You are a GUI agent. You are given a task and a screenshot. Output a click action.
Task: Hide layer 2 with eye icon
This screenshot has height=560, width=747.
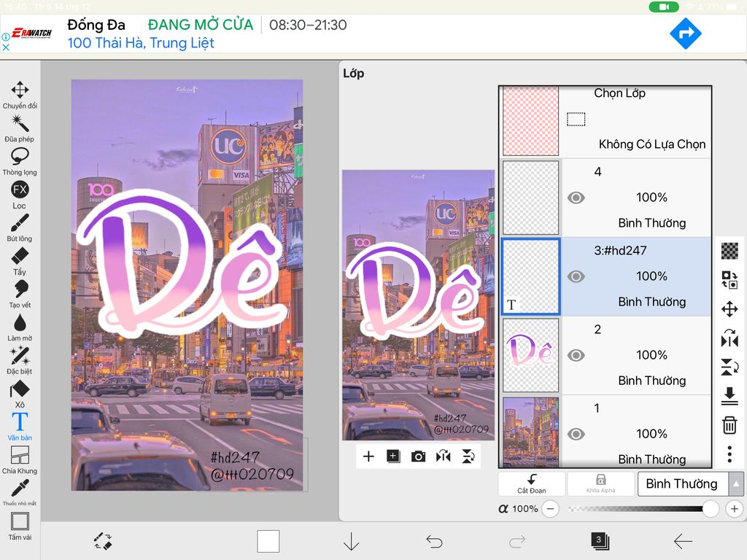tap(576, 355)
